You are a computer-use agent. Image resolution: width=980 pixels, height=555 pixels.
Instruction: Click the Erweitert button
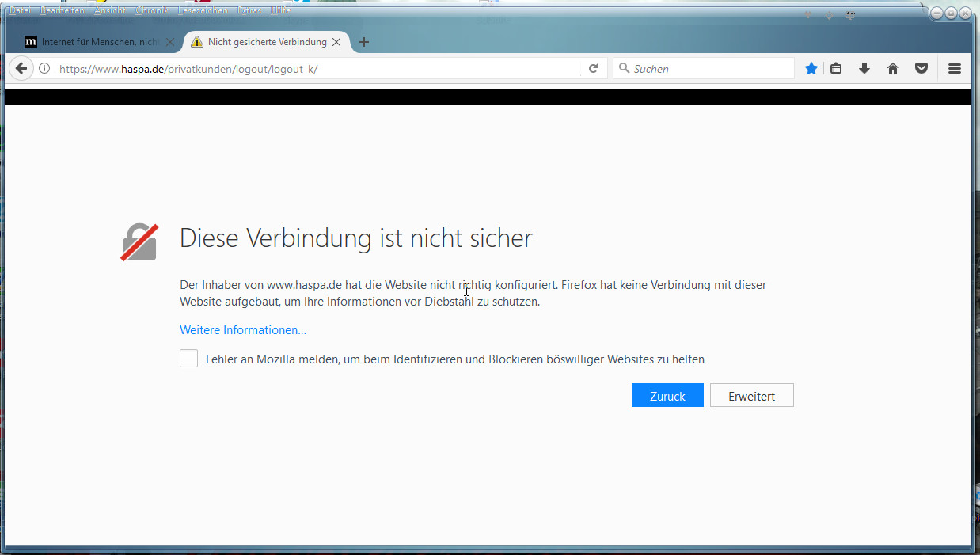752,396
